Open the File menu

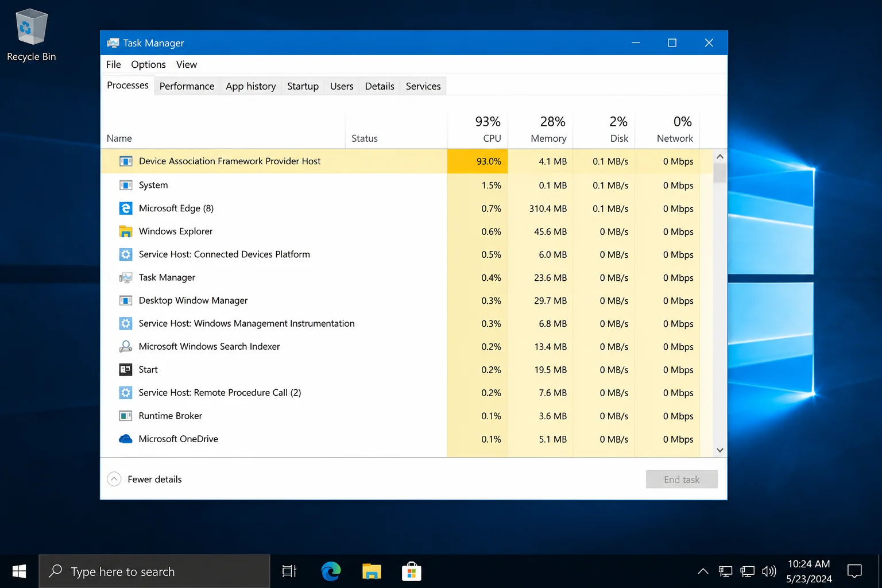pyautogui.click(x=114, y=64)
